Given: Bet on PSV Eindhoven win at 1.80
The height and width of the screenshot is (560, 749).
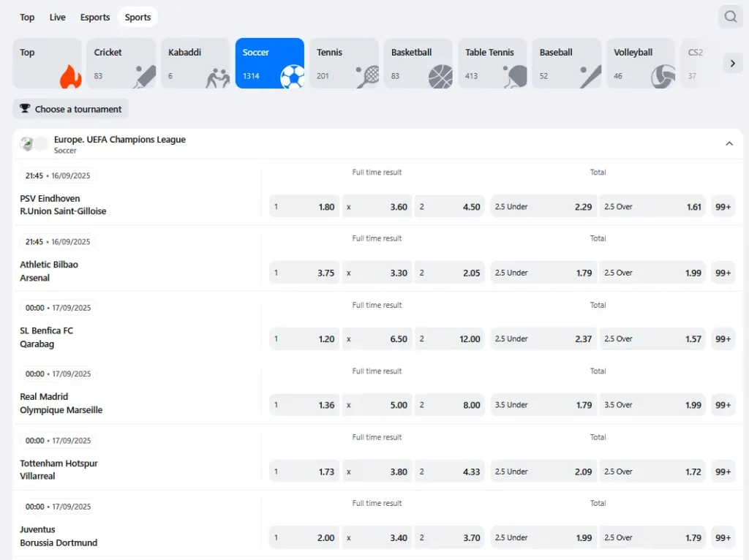Looking at the screenshot, I should click(304, 207).
